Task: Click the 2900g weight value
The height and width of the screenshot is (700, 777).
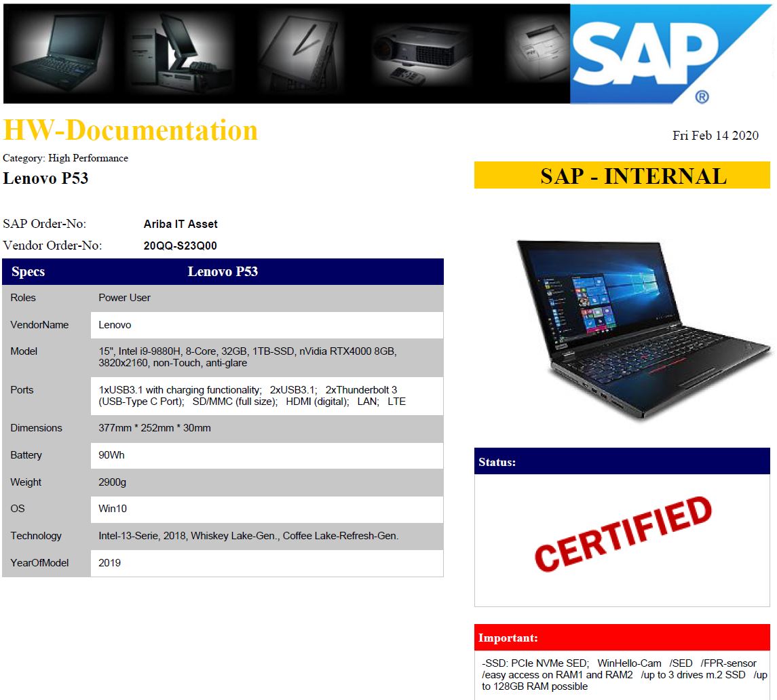Action: [113, 482]
